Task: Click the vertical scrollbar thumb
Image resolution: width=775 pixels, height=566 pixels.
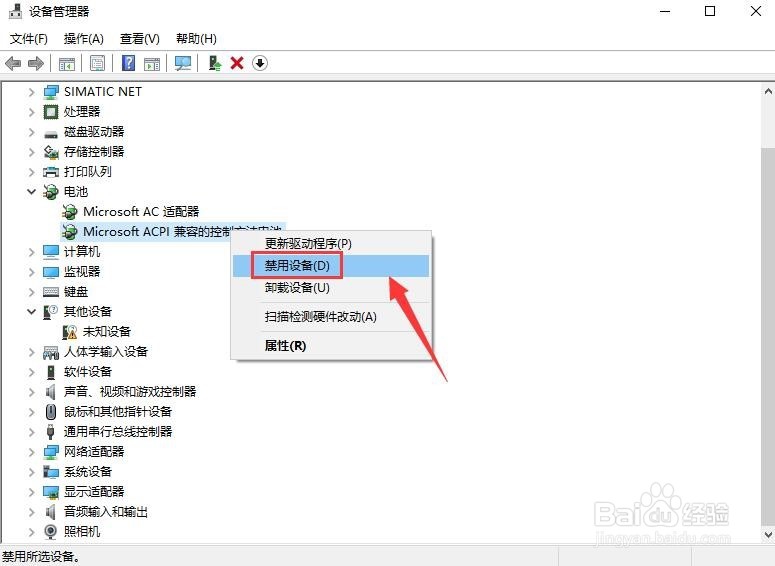Action: (x=768, y=336)
